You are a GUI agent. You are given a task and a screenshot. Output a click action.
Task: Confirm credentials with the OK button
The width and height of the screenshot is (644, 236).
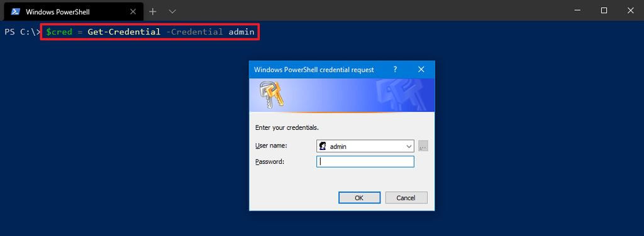point(359,198)
